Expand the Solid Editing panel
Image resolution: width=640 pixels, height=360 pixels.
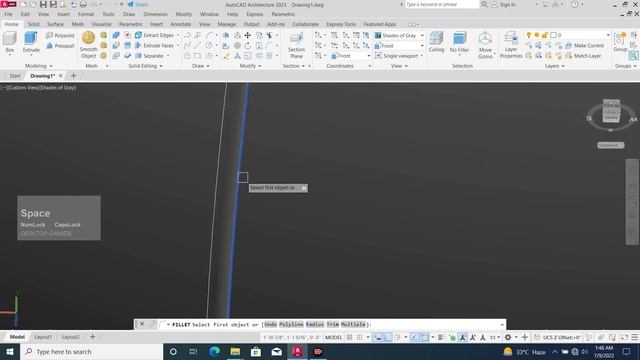tap(145, 66)
